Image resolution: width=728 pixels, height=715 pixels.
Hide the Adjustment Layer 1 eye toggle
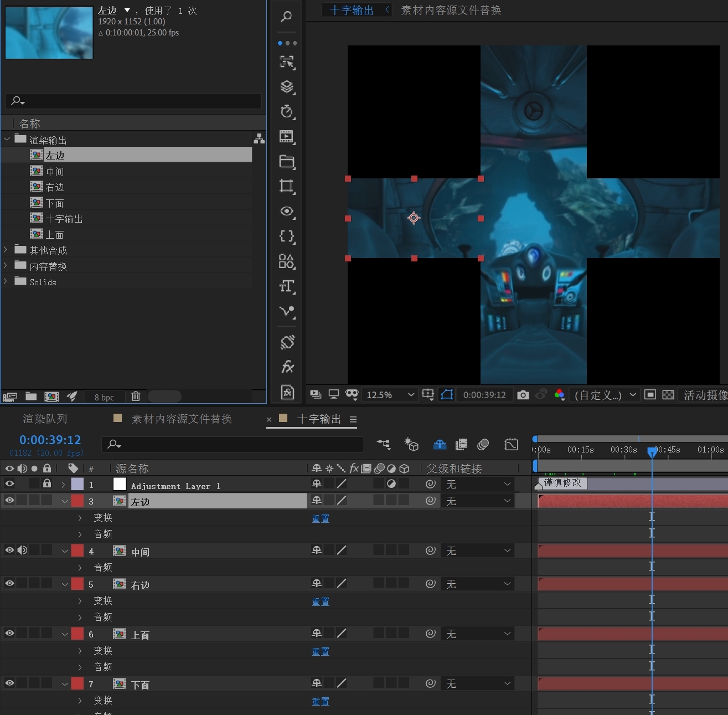[9, 483]
